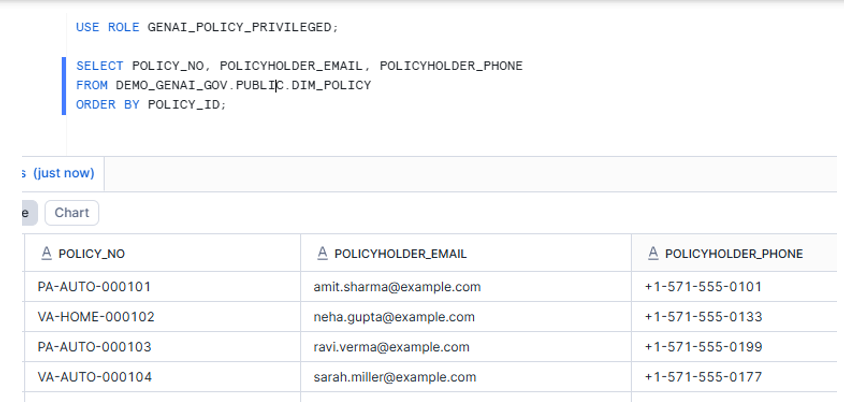The width and height of the screenshot is (844, 403).
Task: Select the +1-571-555-0199 phone cell
Action: pos(703,347)
